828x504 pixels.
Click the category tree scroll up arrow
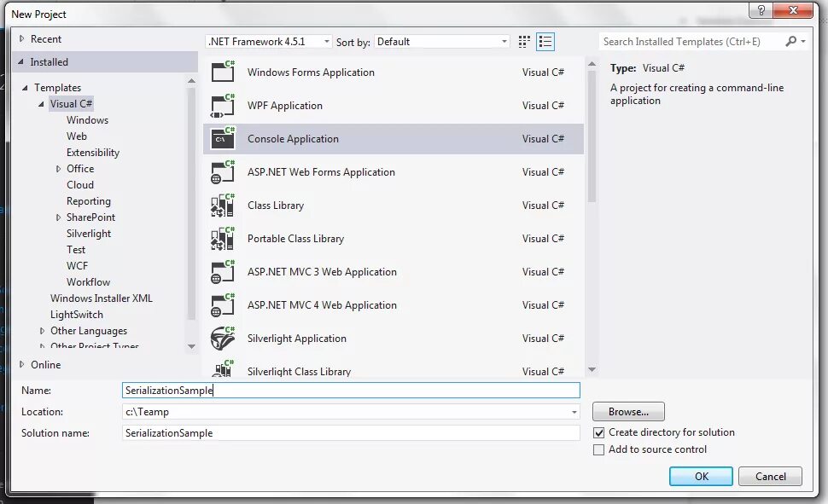click(191, 81)
